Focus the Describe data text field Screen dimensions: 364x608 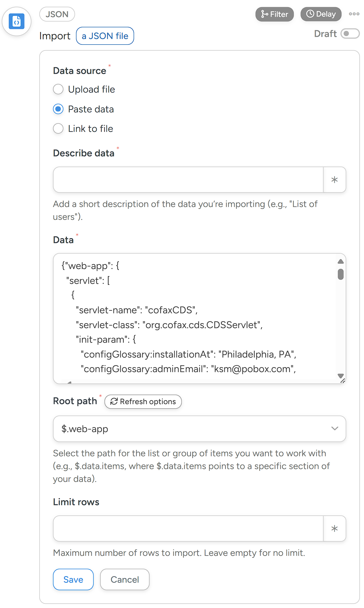pyautogui.click(x=188, y=180)
